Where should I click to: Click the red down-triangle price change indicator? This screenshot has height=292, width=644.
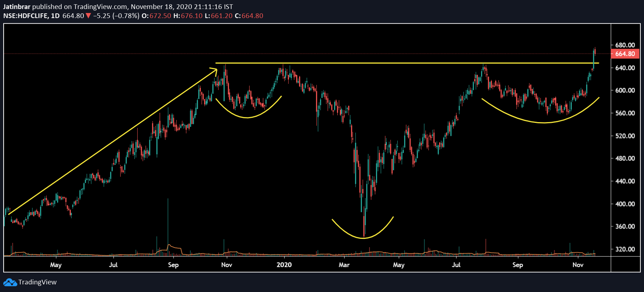point(88,16)
